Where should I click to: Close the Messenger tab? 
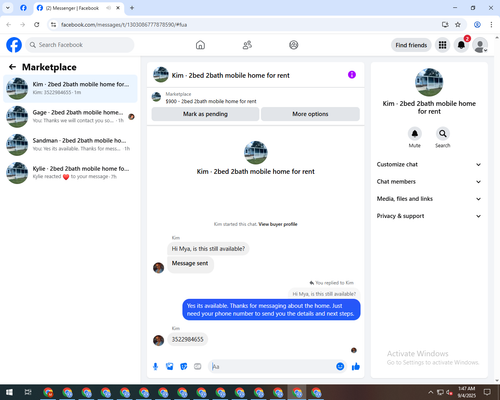(118, 8)
